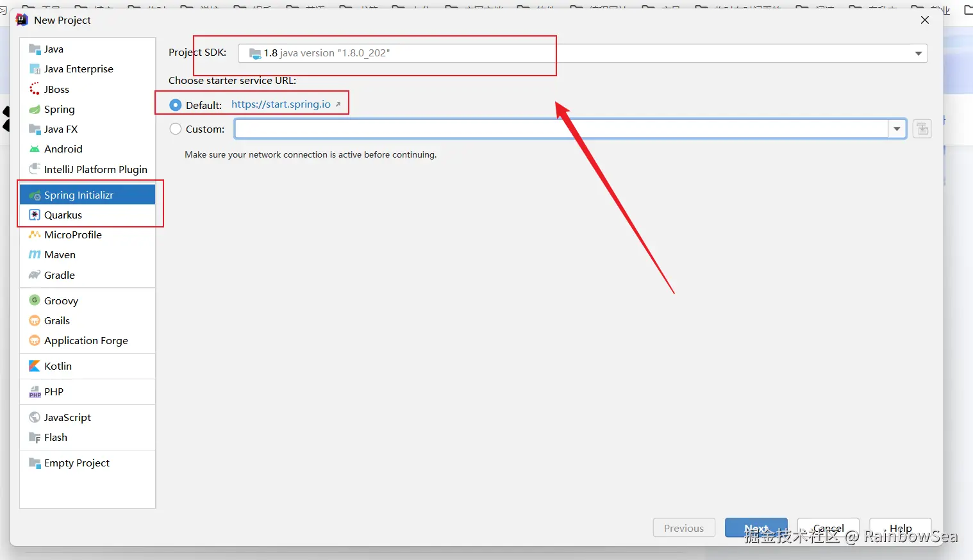The height and width of the screenshot is (560, 973).
Task: Choose Flash project type
Action: (88, 438)
